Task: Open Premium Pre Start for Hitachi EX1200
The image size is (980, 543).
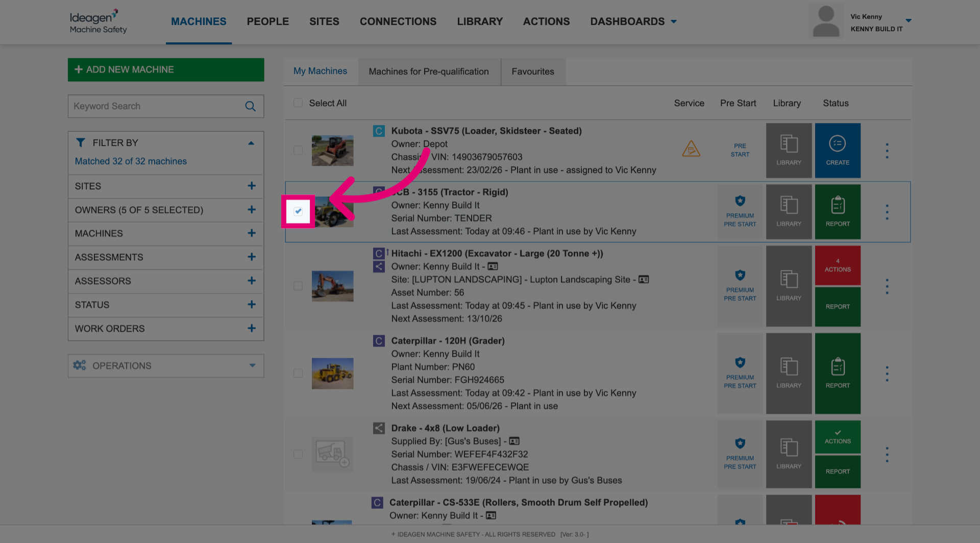Action: 740,286
